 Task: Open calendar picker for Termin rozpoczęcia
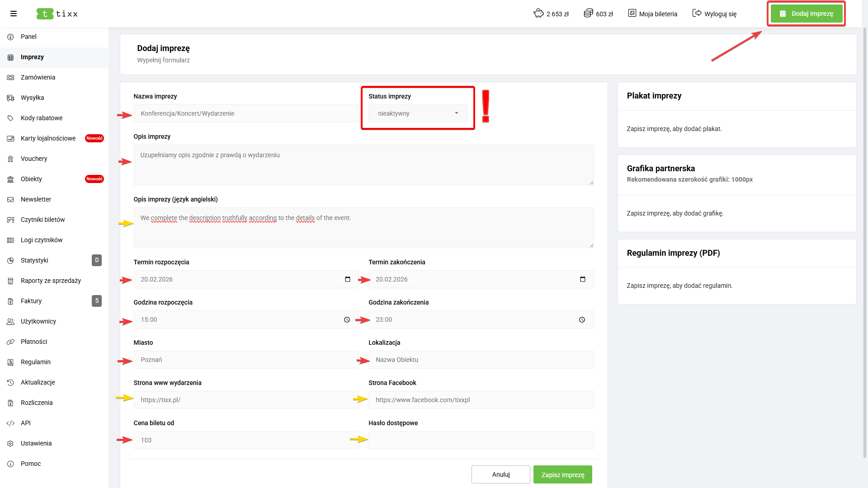coord(347,279)
